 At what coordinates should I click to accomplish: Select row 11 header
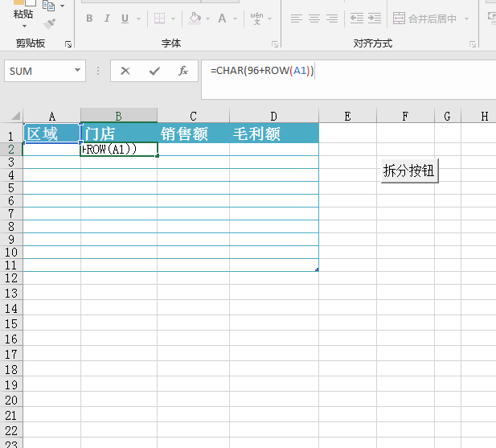[x=11, y=265]
